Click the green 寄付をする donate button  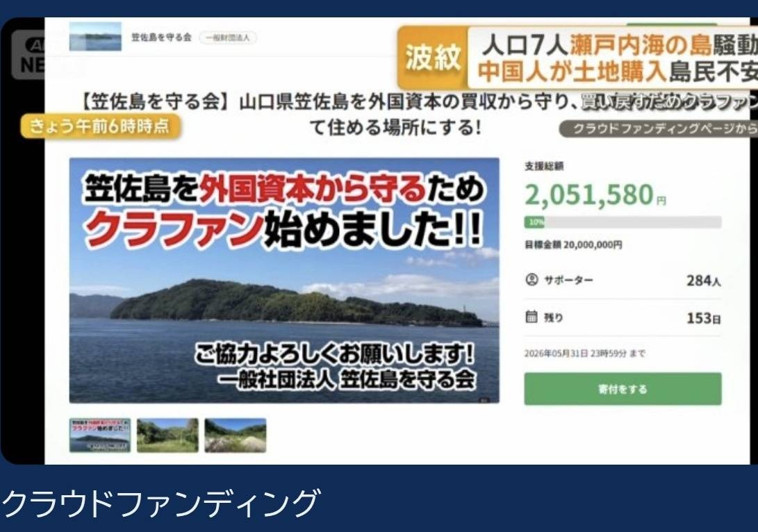[x=623, y=389]
